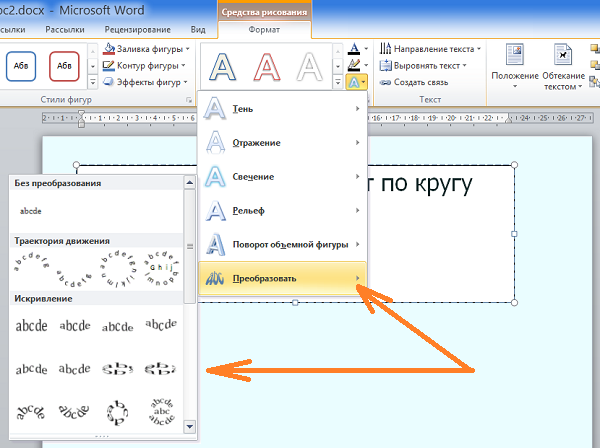The height and width of the screenshot is (448, 600).
Task: Select the circular ring warp effect in the last row
Action: point(117,413)
